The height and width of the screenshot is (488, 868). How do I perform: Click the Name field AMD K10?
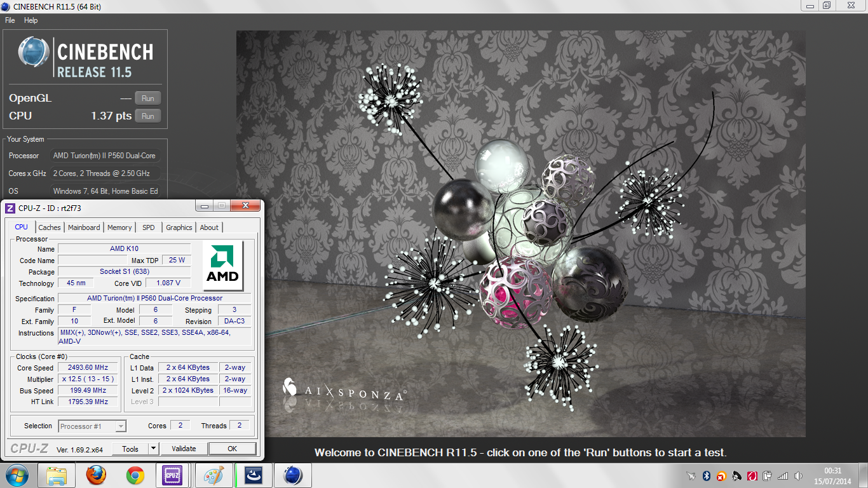(x=125, y=248)
